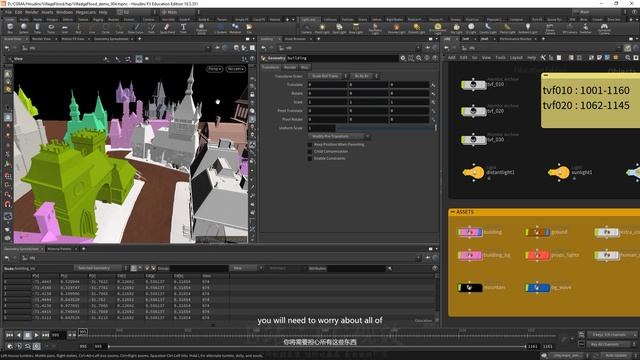
Task: Select the File shelf tool
Action: 249,28
